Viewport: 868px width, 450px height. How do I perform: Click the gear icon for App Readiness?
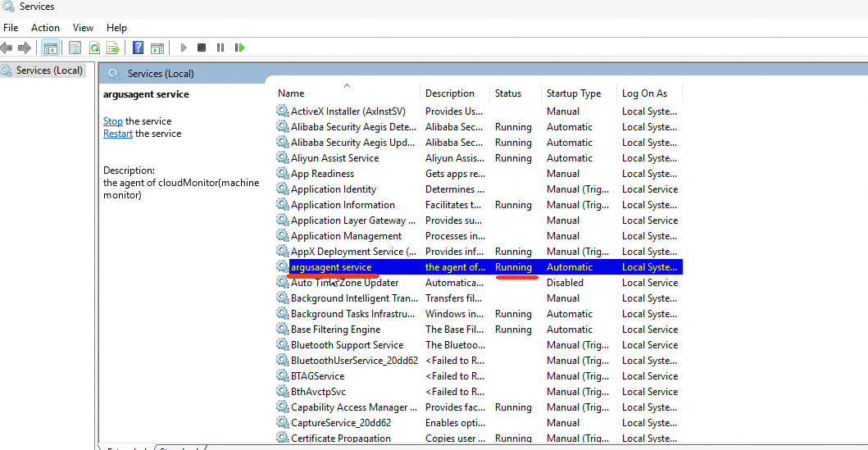282,173
